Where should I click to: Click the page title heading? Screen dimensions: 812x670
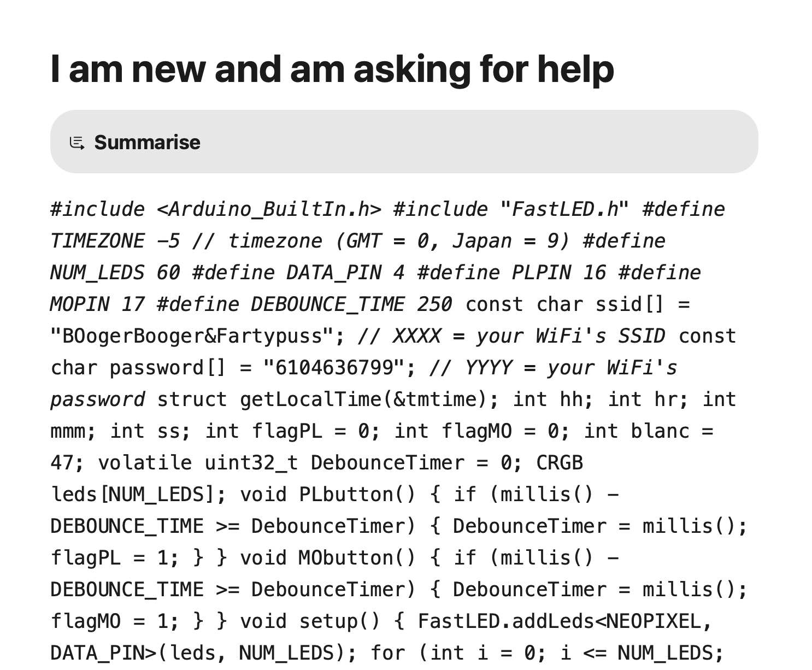332,69
